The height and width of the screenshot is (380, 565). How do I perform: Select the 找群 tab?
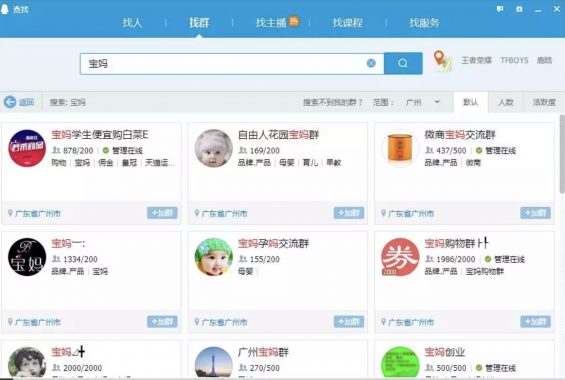coord(199,23)
